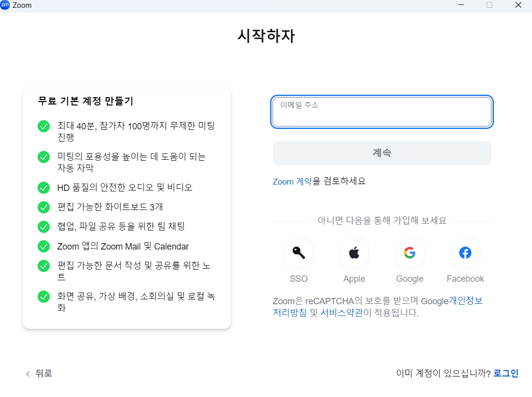Click the text 편집 가능한 화이트보드 3개

coord(110,207)
